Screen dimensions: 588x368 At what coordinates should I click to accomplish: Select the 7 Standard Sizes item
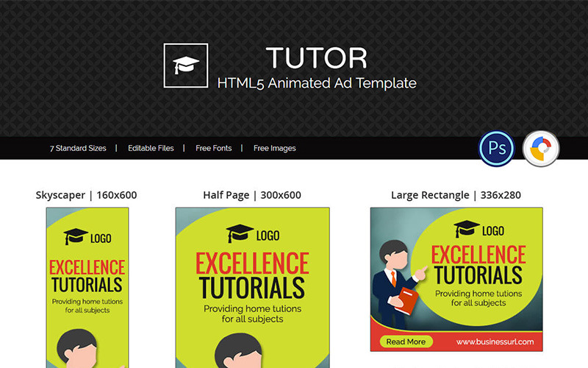point(78,149)
